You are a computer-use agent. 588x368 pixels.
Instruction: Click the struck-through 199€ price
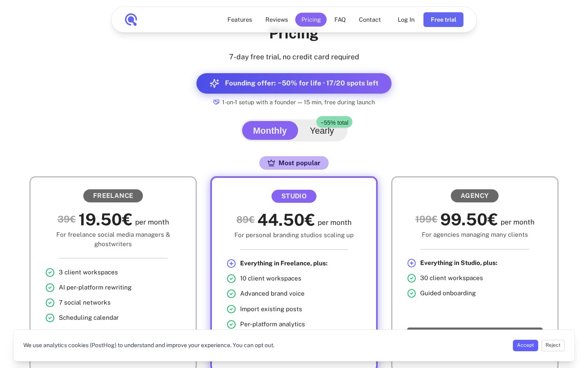(426, 220)
